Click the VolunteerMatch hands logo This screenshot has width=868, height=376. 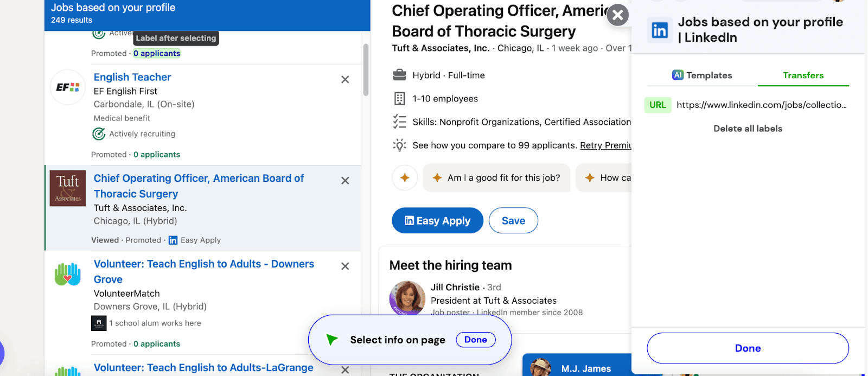click(x=68, y=274)
